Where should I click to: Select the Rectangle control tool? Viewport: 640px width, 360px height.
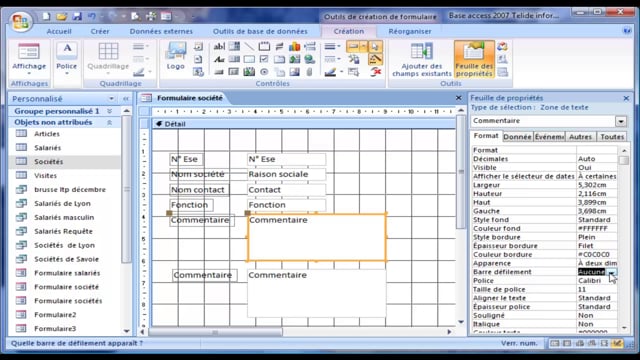249,60
